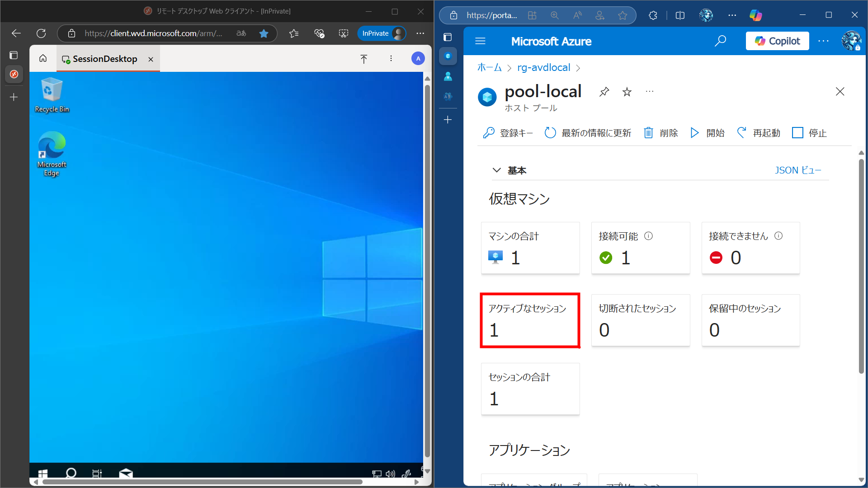Open the JSON ビュー link
The height and width of the screenshot is (488, 868).
point(797,170)
